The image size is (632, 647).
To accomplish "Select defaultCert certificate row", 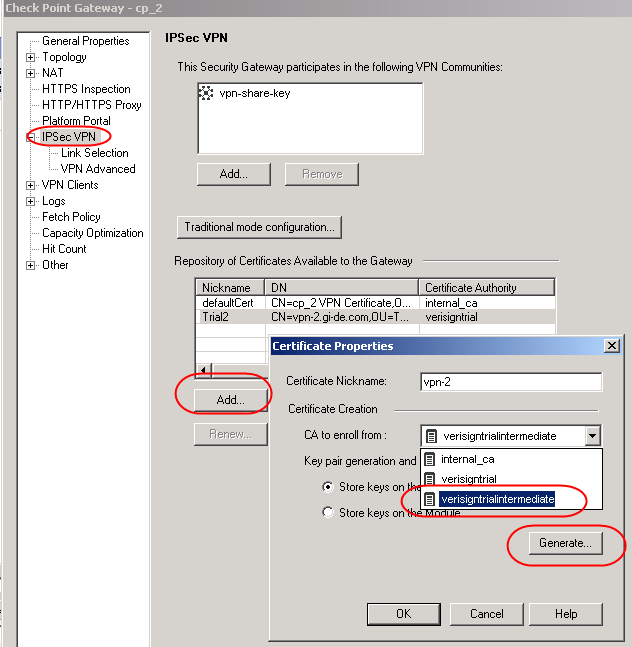I will pyautogui.click(x=375, y=303).
